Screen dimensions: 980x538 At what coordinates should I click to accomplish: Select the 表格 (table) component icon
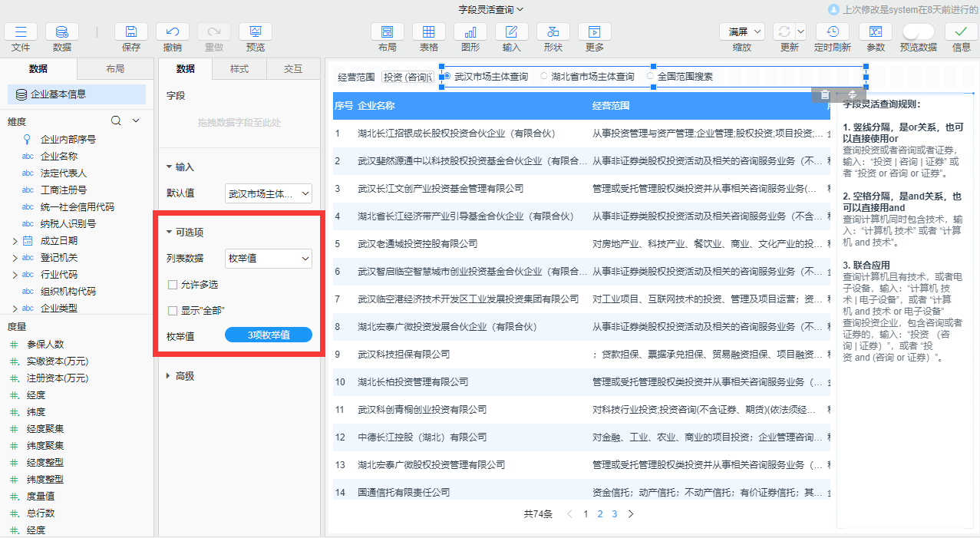[428, 32]
